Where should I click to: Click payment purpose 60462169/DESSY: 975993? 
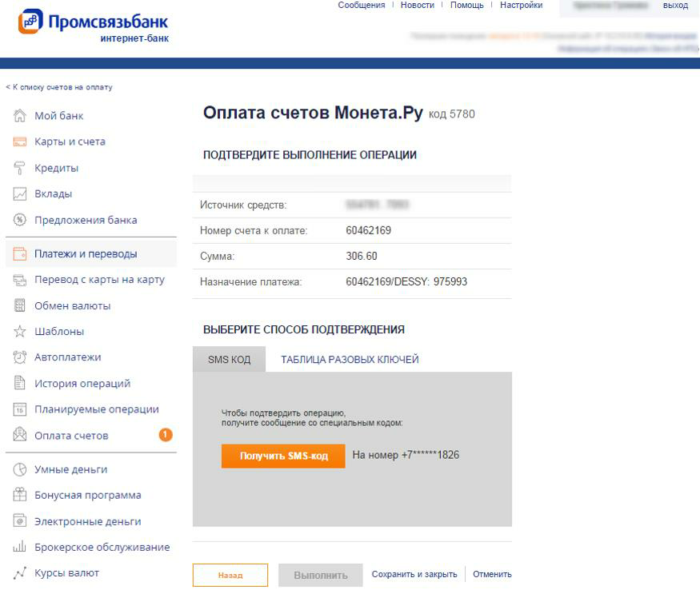click(x=406, y=281)
